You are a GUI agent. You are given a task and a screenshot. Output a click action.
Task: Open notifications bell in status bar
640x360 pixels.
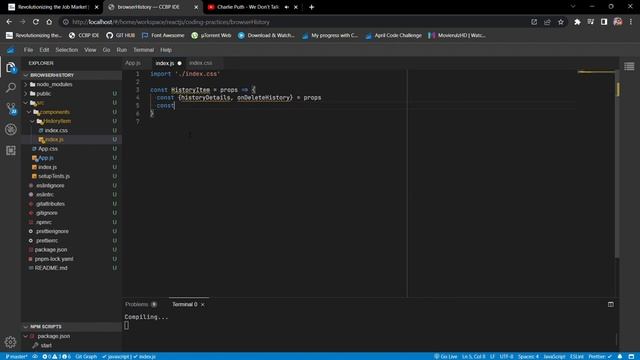coord(620,356)
